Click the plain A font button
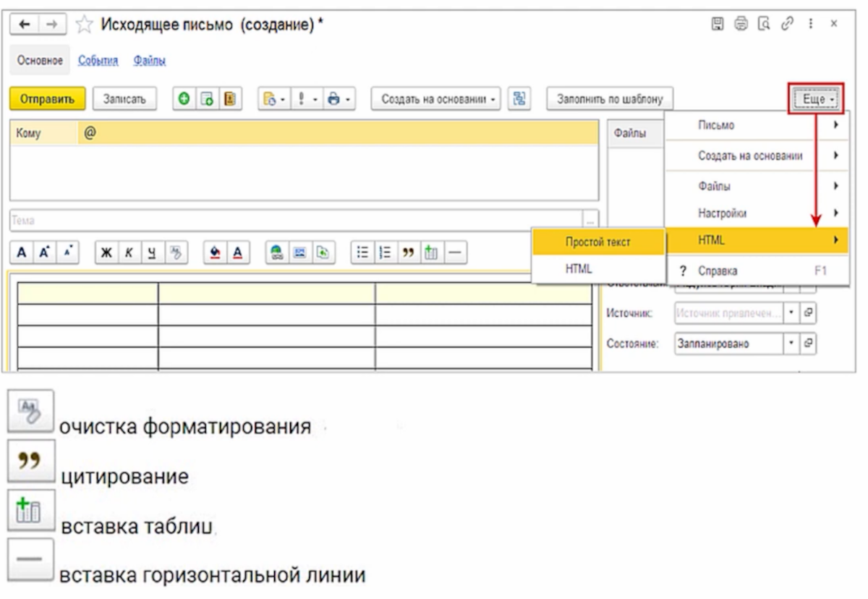The width and height of the screenshot is (868, 599). pos(22,252)
